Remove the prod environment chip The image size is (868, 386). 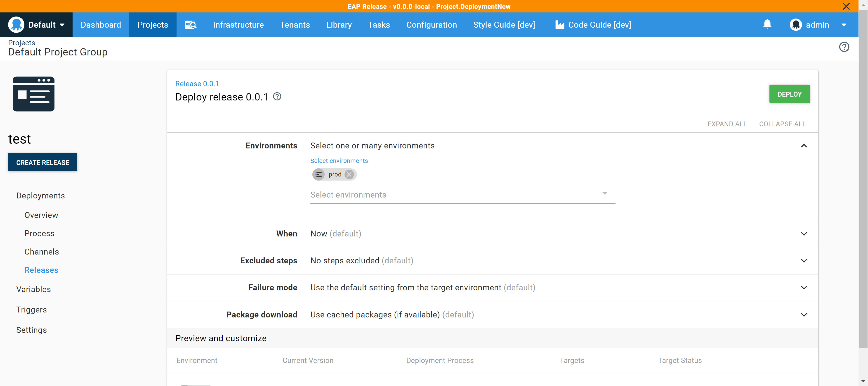[349, 174]
